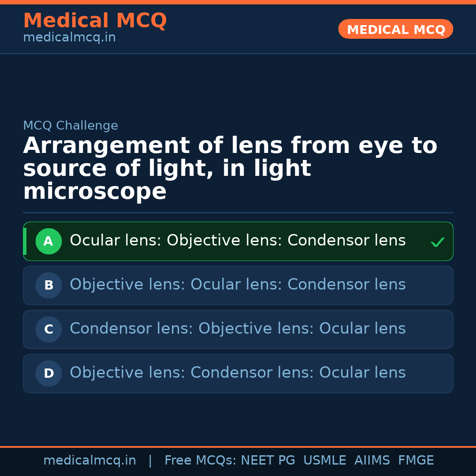Click the 'Free MCQs:' footer label

pos(200,461)
